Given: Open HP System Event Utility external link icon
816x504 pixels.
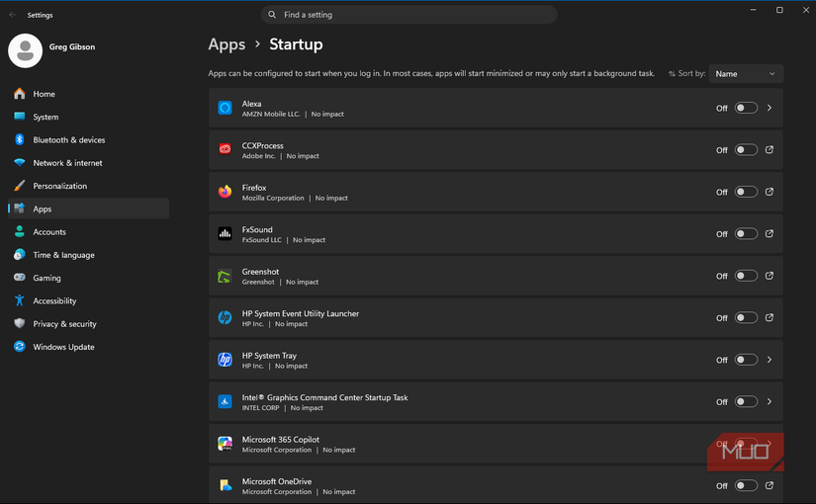Looking at the screenshot, I should click(x=770, y=318).
